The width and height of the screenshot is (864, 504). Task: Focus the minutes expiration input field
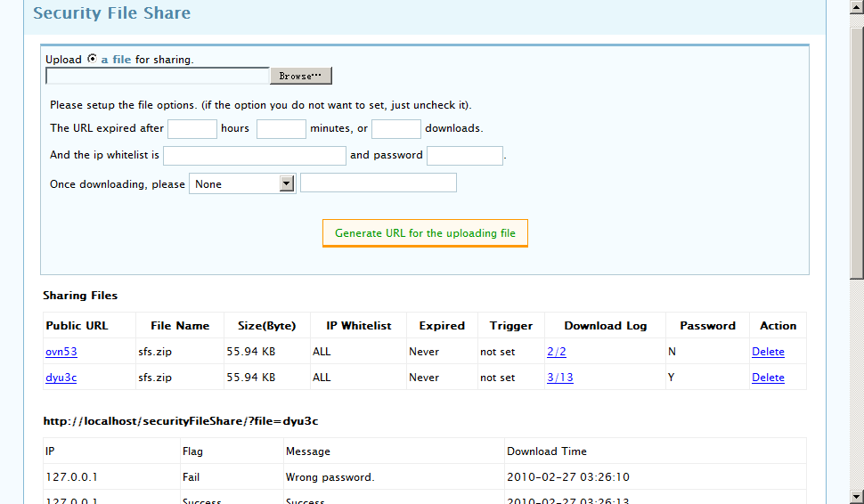281,129
